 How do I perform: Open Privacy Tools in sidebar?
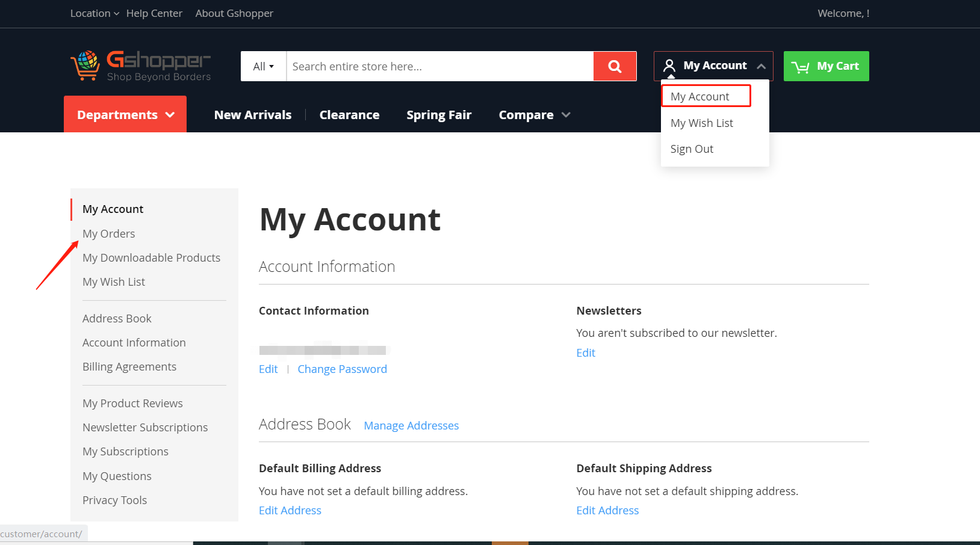[x=114, y=500]
